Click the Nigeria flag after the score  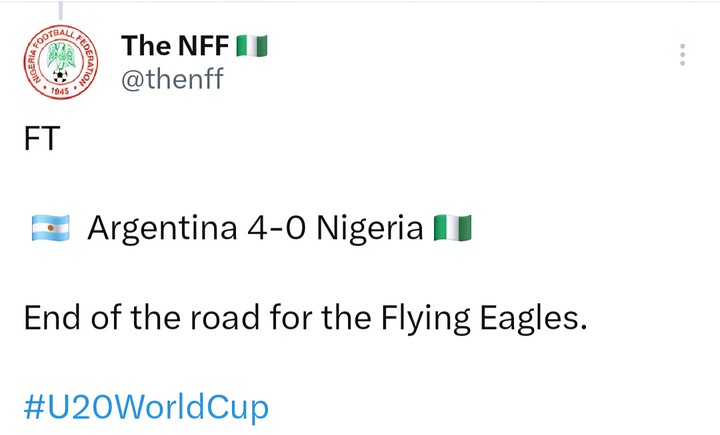(x=452, y=229)
